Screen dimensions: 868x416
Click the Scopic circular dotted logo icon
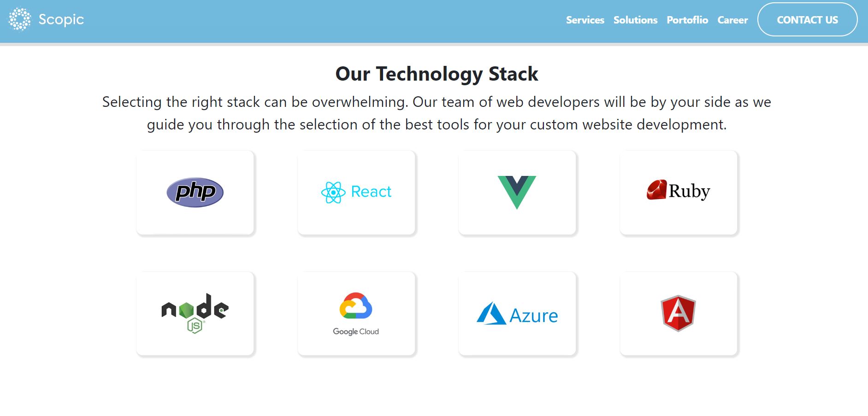(x=20, y=19)
